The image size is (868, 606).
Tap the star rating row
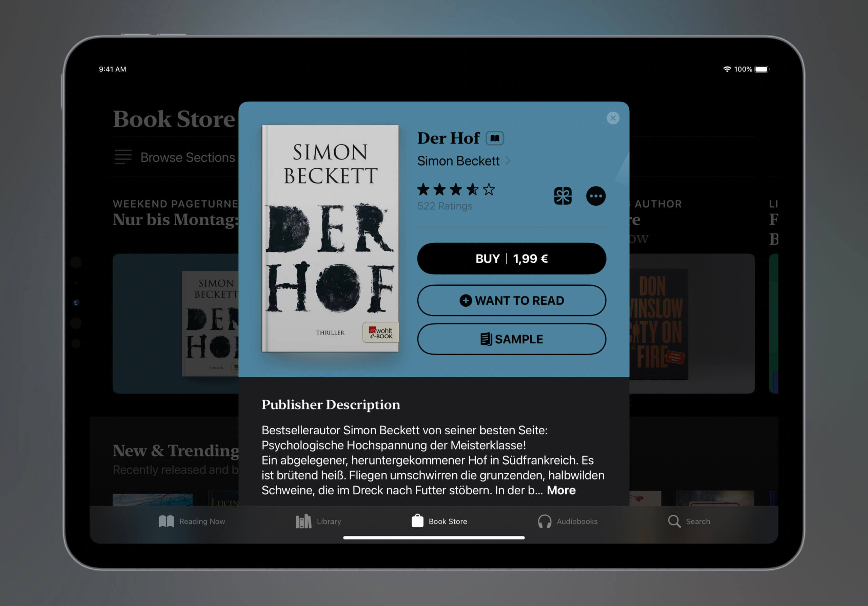[456, 190]
